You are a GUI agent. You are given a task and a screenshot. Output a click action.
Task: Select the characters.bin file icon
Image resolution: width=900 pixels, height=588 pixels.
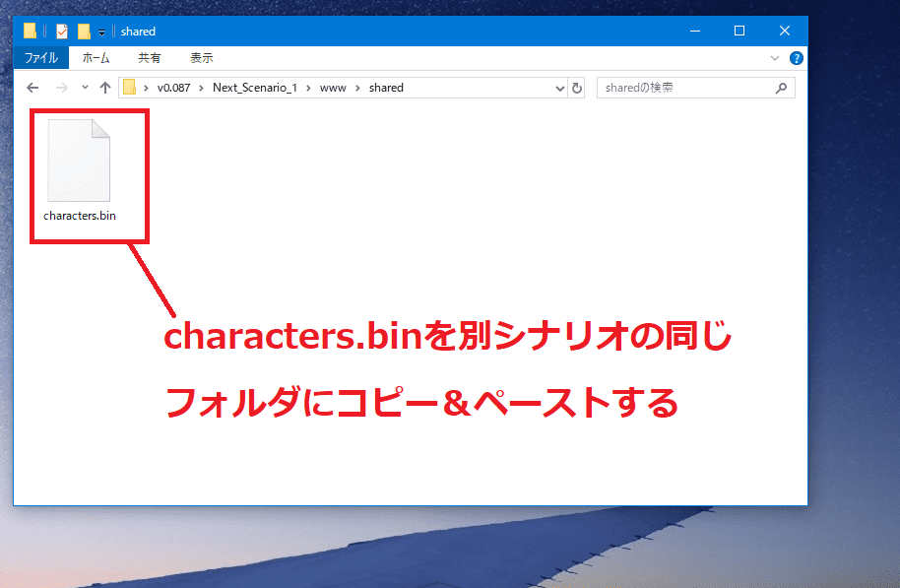tap(79, 161)
